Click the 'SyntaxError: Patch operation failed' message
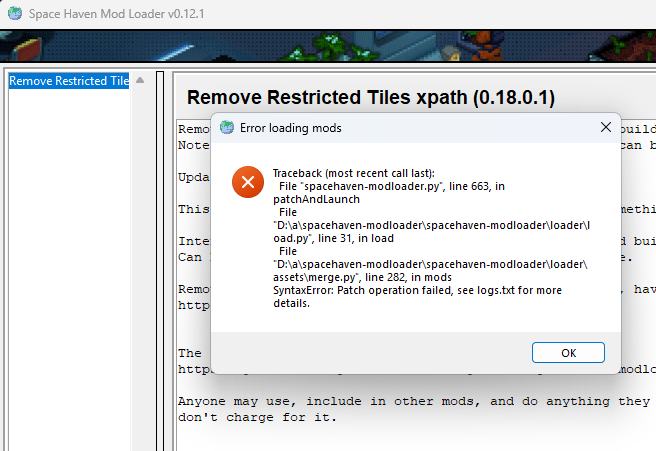This screenshot has height=451, width=656. 417,297
